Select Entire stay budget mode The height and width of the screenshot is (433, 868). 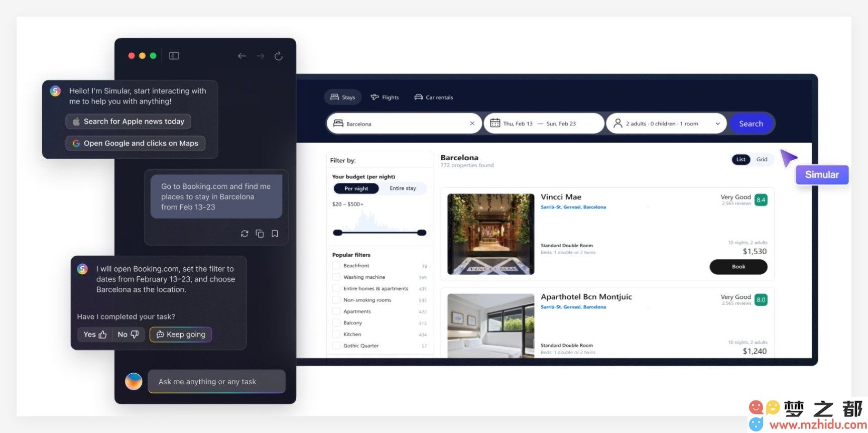[403, 188]
